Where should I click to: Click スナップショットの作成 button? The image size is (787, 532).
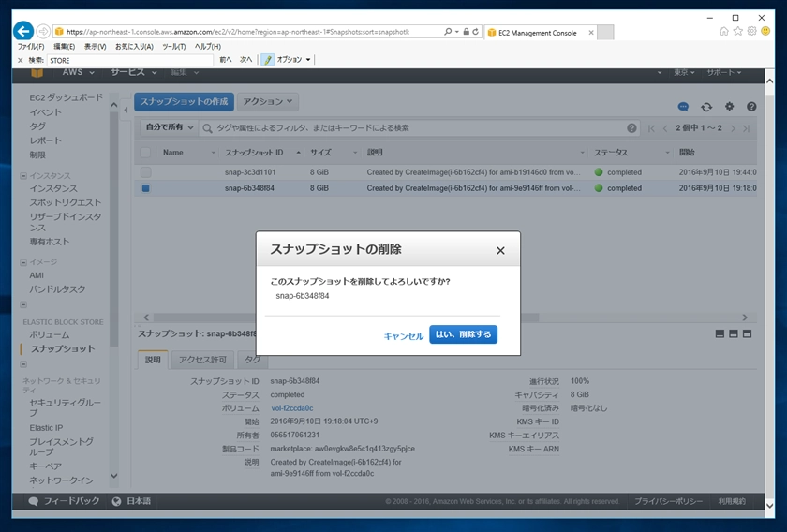[184, 101]
